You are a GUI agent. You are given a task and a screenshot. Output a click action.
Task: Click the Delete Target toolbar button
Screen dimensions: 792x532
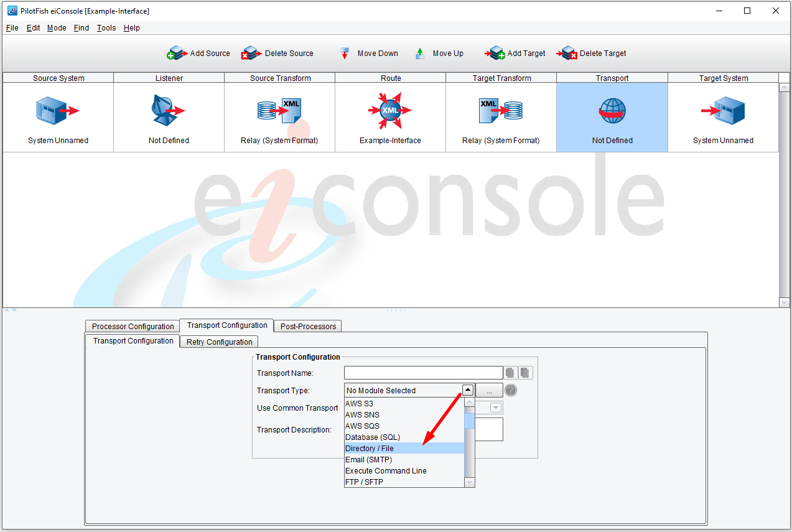tap(591, 54)
